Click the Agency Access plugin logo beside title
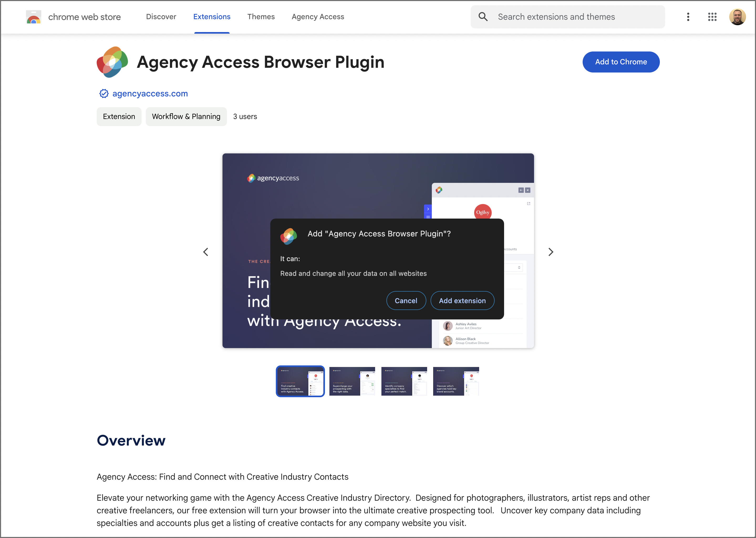Image resolution: width=756 pixels, height=538 pixels. coord(112,62)
